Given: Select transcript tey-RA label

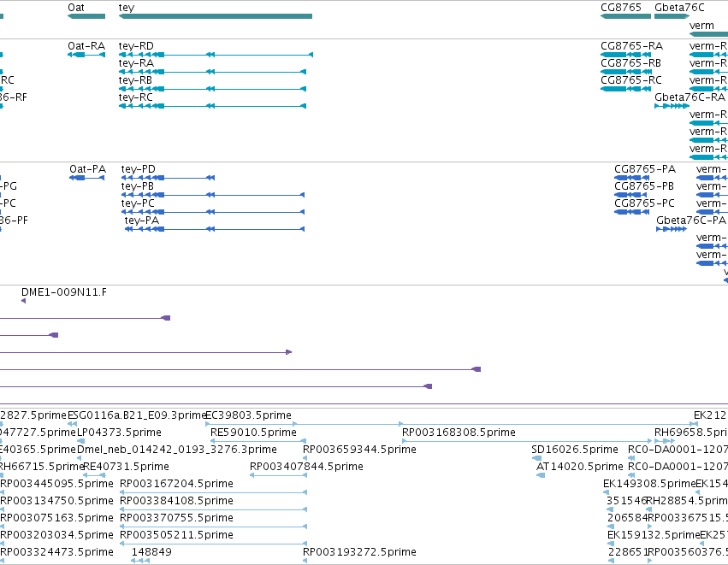Looking at the screenshot, I should (136, 63).
